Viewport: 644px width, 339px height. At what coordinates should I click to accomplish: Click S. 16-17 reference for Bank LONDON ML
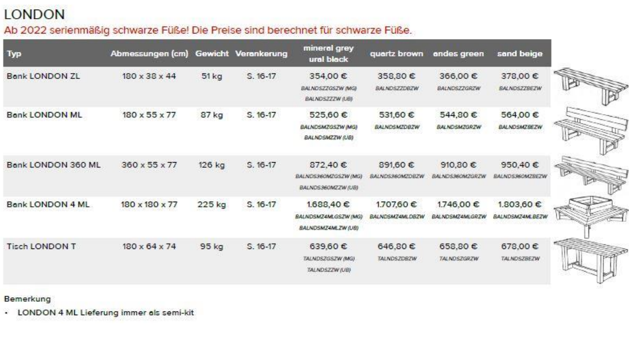(260, 115)
